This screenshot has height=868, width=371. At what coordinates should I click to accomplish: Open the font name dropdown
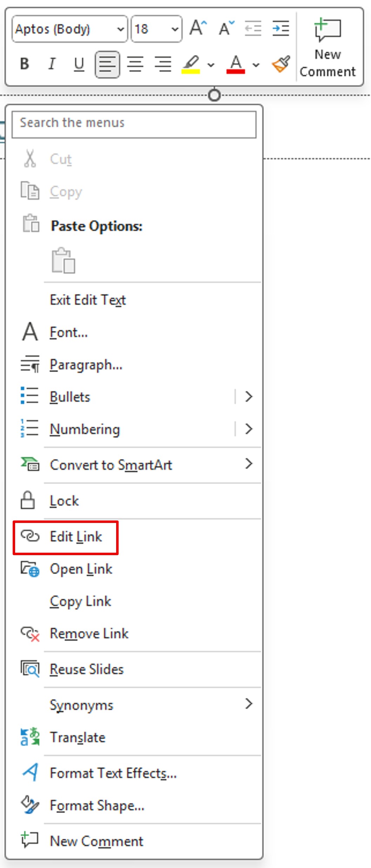tap(120, 29)
